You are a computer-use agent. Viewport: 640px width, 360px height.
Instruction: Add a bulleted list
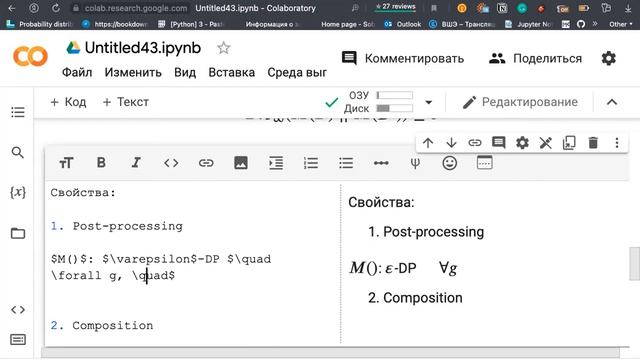346,163
